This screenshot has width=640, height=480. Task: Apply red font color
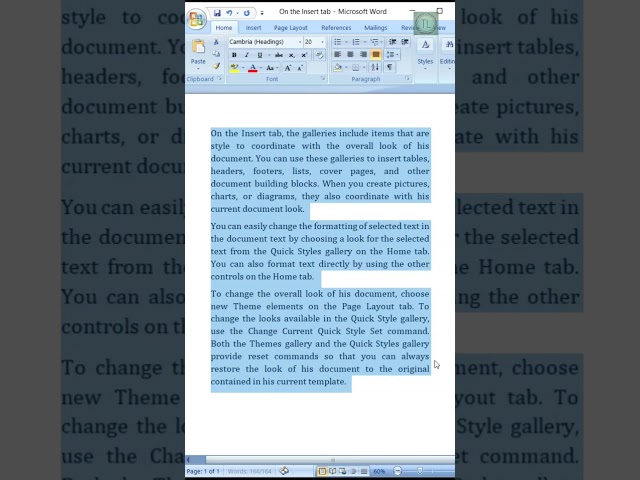click(x=253, y=68)
